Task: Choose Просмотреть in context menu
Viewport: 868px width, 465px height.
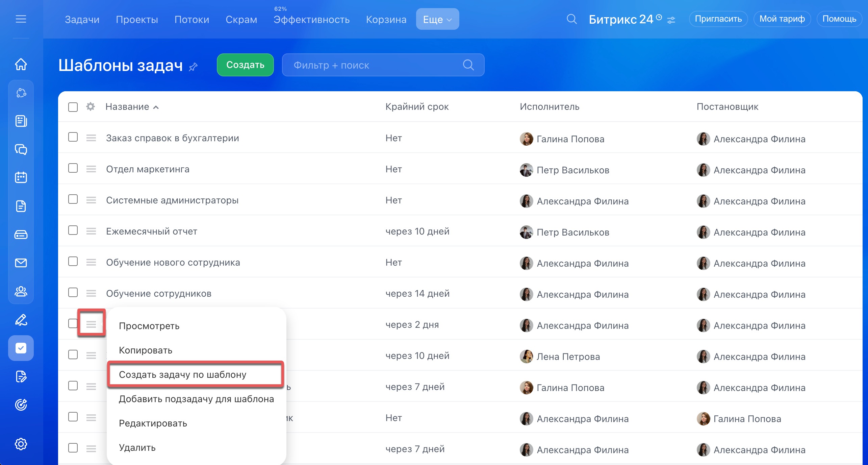Action: tap(197, 326)
